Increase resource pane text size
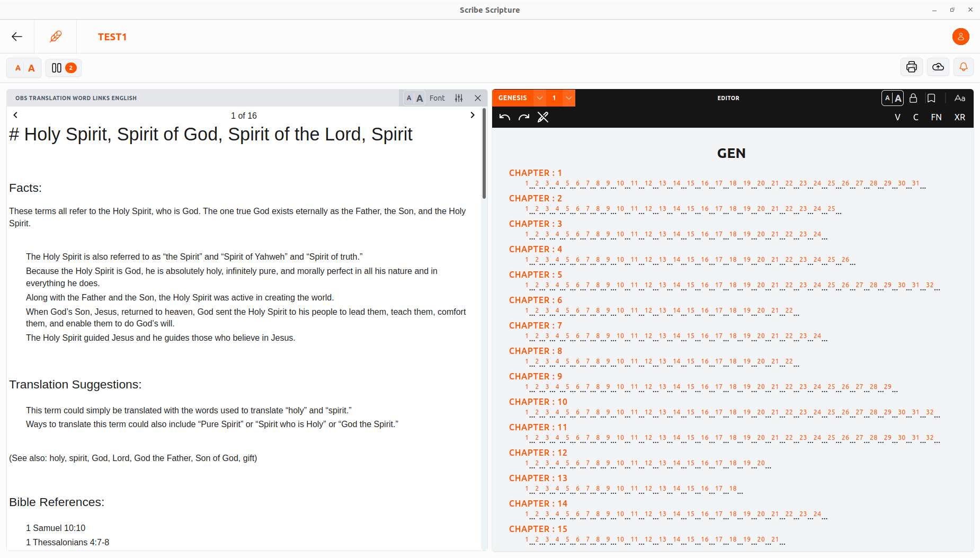The height and width of the screenshot is (558, 980). point(420,98)
